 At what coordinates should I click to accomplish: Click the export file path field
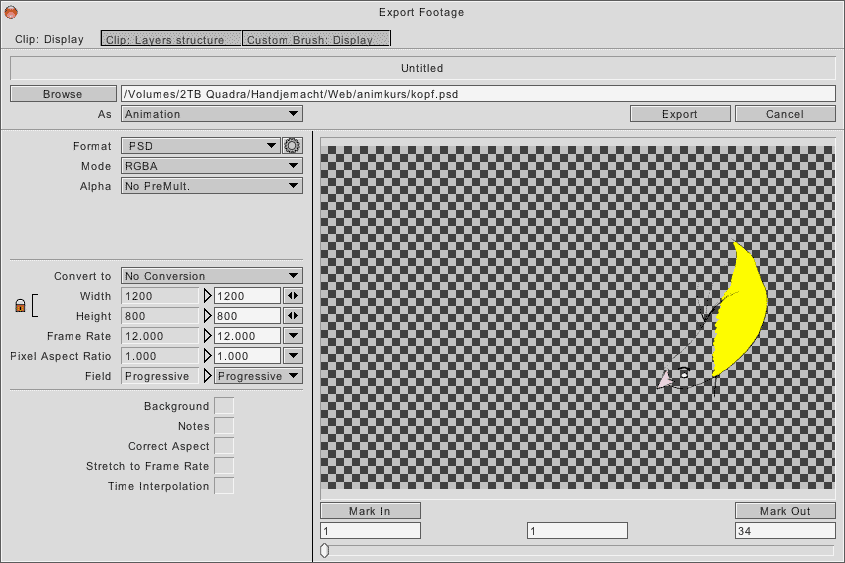(479, 94)
